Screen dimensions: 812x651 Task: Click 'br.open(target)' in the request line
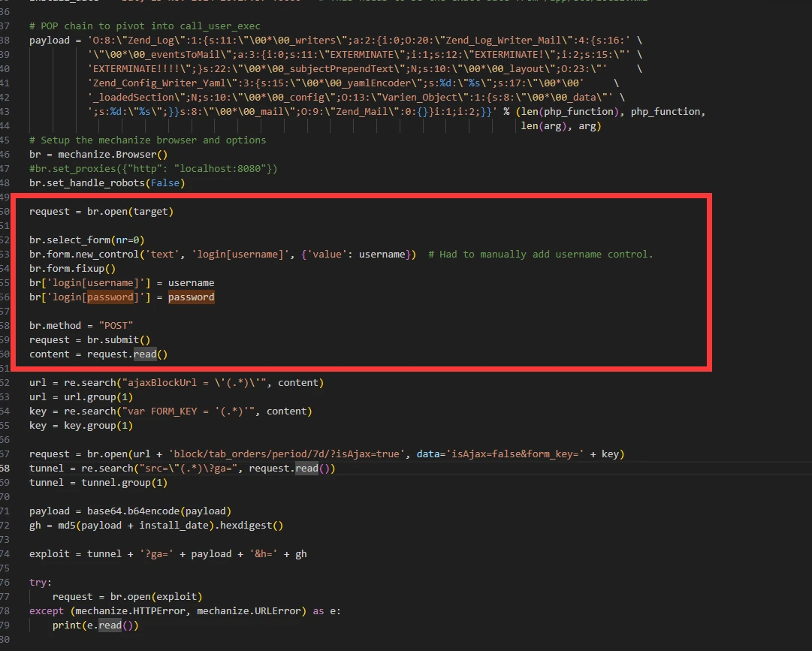pos(131,211)
